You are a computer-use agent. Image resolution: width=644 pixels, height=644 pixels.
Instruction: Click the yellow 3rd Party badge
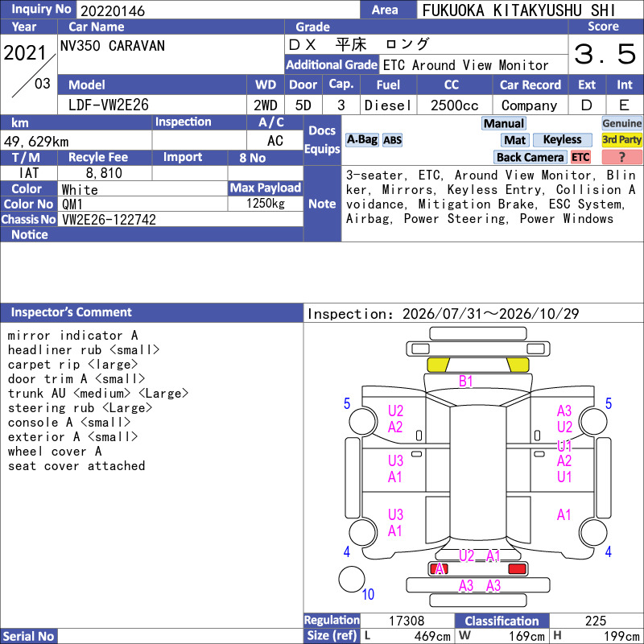(621, 140)
